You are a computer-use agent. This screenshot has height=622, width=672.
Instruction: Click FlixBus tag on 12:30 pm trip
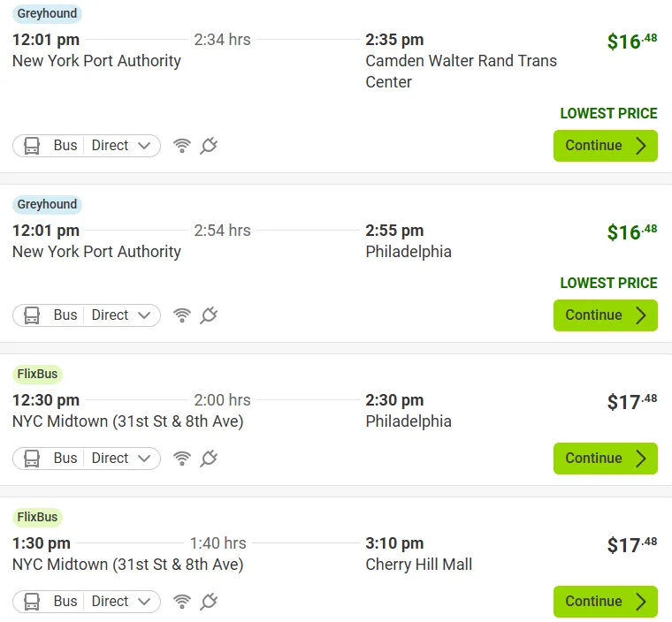(37, 375)
